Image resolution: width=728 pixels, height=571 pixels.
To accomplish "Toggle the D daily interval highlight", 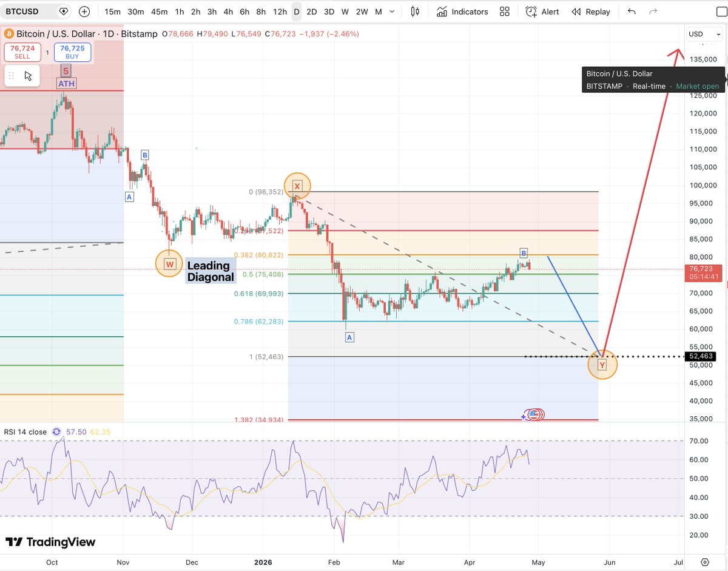I will (297, 12).
